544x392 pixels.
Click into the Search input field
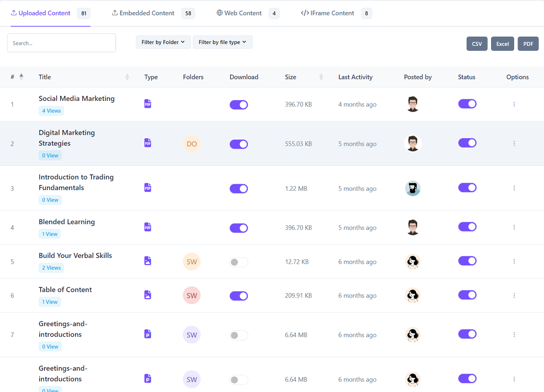(62, 43)
